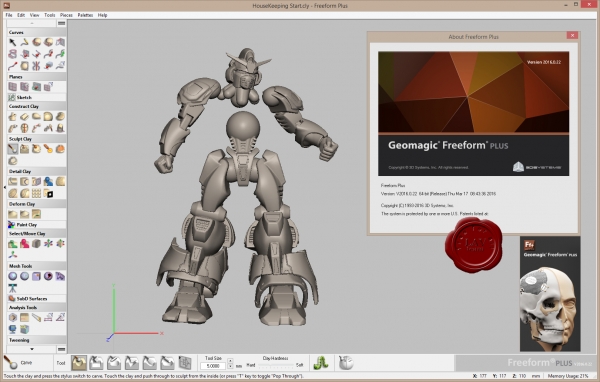Click the Tool Size value field
Image resolution: width=600 pixels, height=382 pixels.
[213, 366]
